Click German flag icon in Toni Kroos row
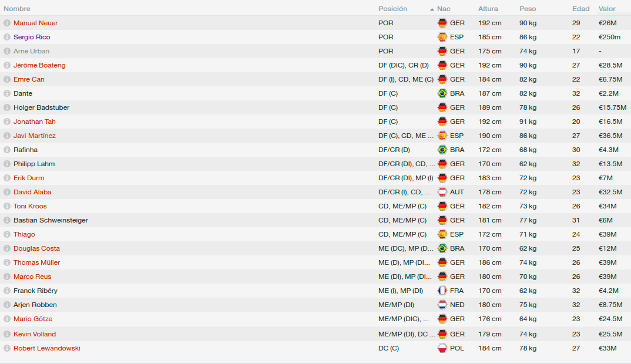The height and width of the screenshot is (364, 631). pos(442,206)
